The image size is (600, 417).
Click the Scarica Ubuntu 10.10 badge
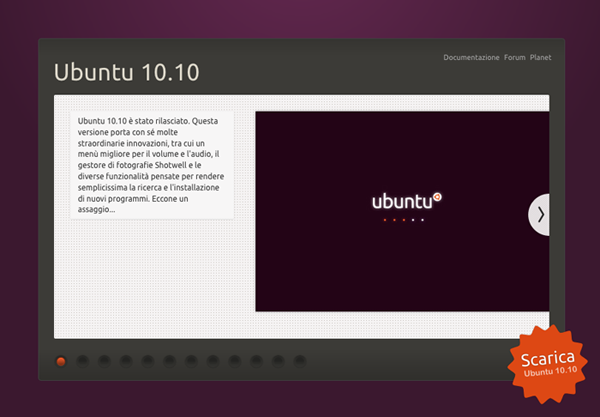coord(548,364)
